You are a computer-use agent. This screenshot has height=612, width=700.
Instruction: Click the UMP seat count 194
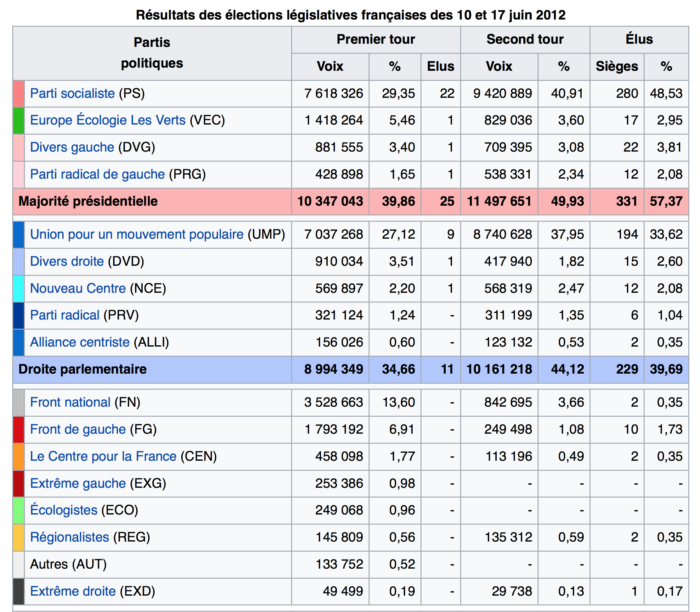(x=627, y=234)
